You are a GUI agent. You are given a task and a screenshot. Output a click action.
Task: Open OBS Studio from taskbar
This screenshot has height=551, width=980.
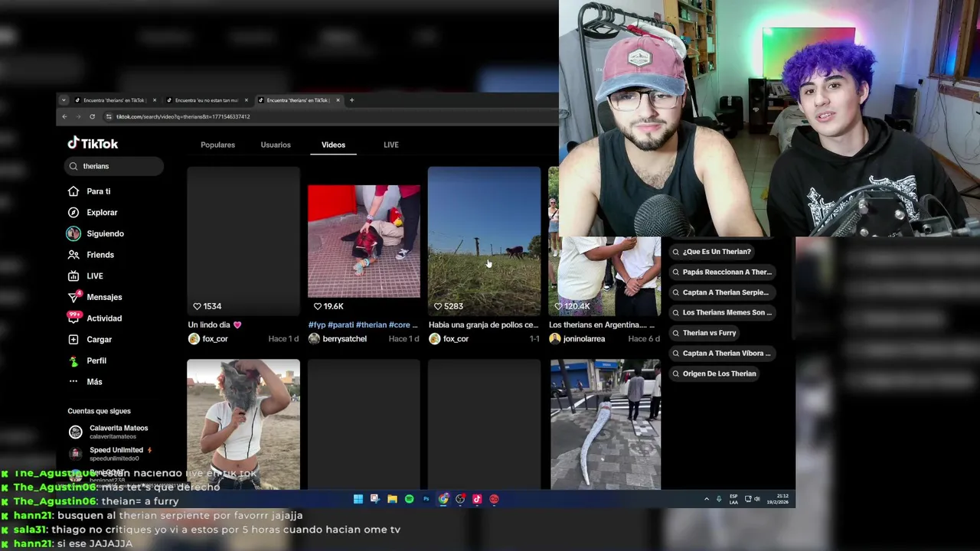[460, 499]
